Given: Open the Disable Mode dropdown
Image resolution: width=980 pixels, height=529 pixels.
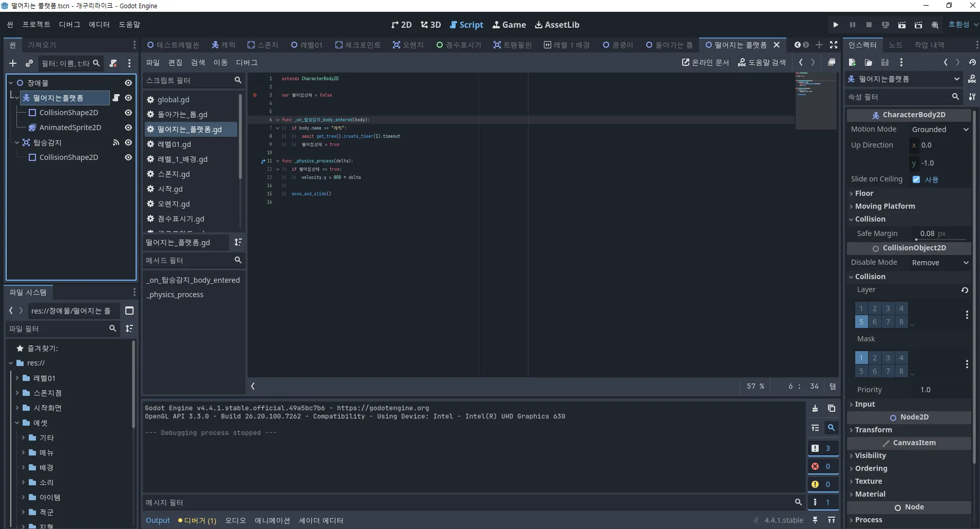Looking at the screenshot, I should (x=940, y=263).
